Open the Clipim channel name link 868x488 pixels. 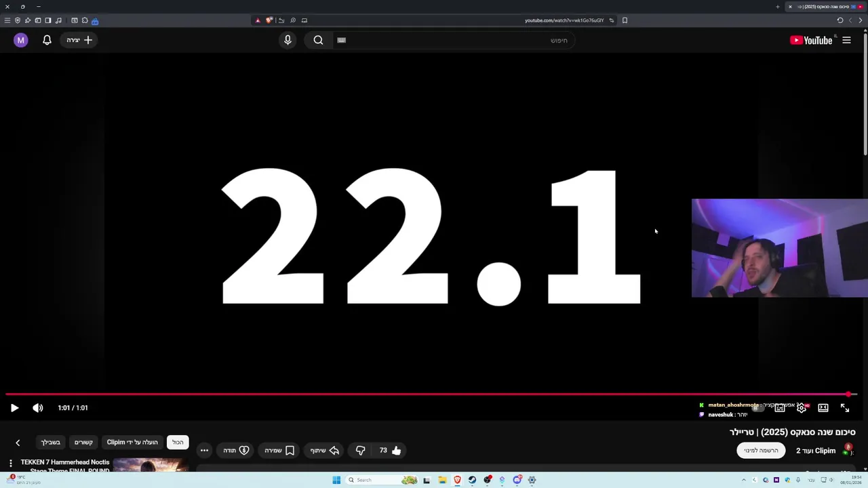click(x=816, y=450)
